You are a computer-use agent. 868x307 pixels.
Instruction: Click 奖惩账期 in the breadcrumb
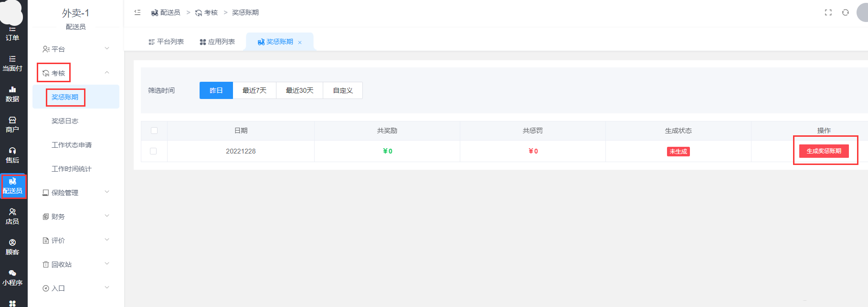pyautogui.click(x=245, y=12)
